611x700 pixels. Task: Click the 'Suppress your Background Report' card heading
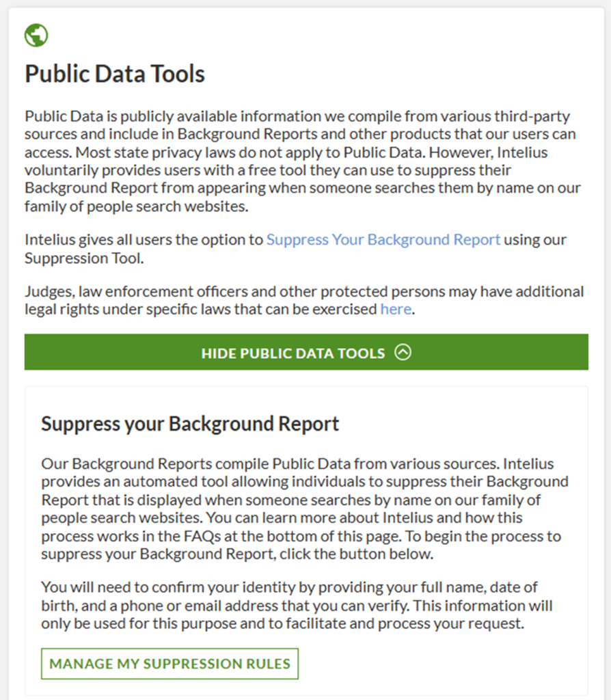pyautogui.click(x=190, y=424)
